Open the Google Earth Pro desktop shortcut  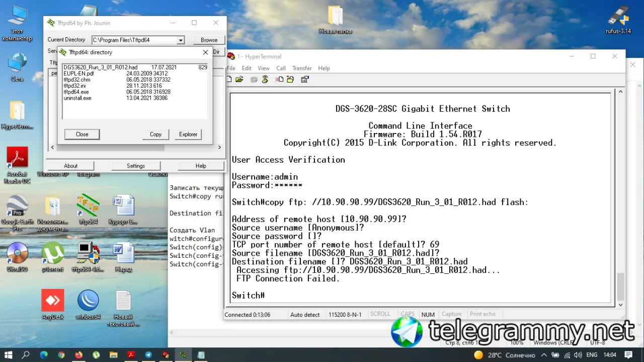17,213
